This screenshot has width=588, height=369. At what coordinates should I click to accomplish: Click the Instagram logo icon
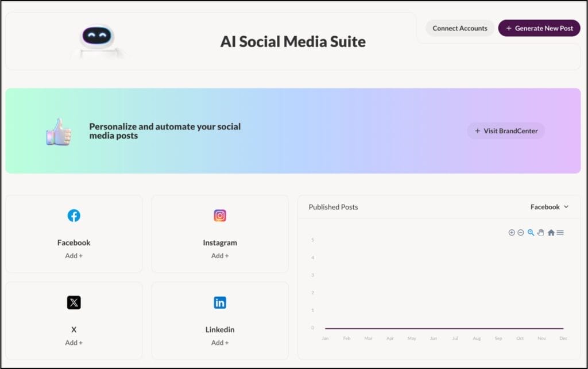tap(220, 216)
